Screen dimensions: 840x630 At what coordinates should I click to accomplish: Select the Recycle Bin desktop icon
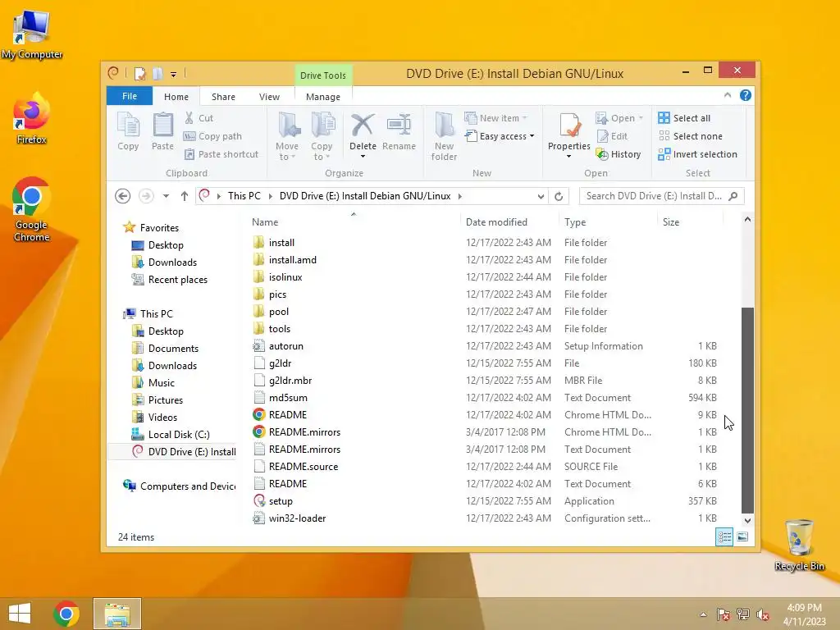coord(799,545)
